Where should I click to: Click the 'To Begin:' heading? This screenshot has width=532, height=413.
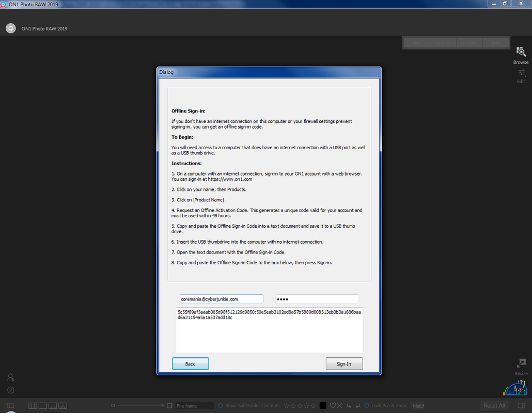tap(182, 137)
